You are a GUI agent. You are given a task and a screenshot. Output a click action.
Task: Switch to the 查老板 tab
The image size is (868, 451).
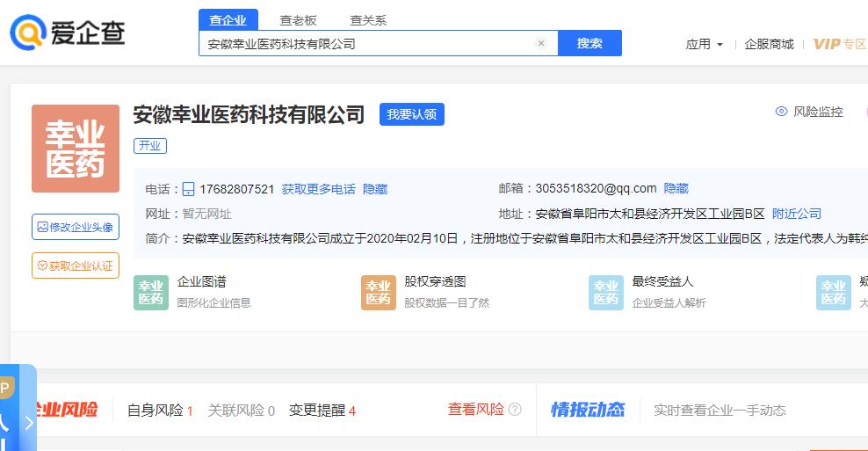point(298,20)
